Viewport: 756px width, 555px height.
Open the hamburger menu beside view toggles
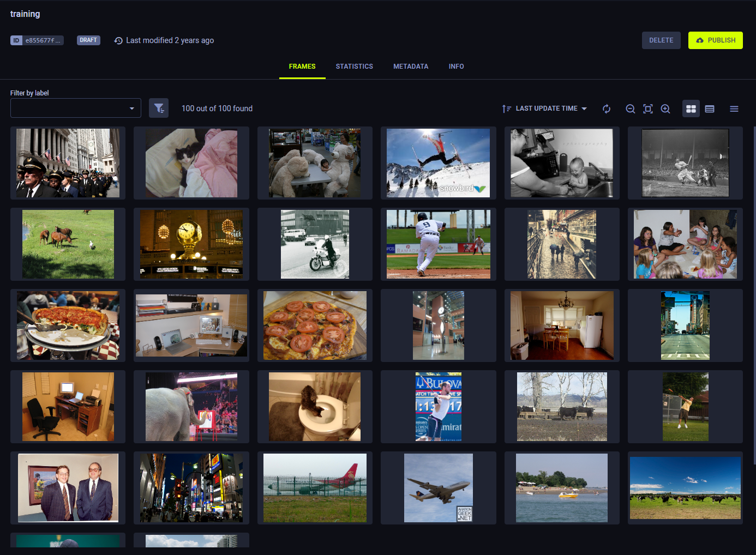(x=734, y=108)
